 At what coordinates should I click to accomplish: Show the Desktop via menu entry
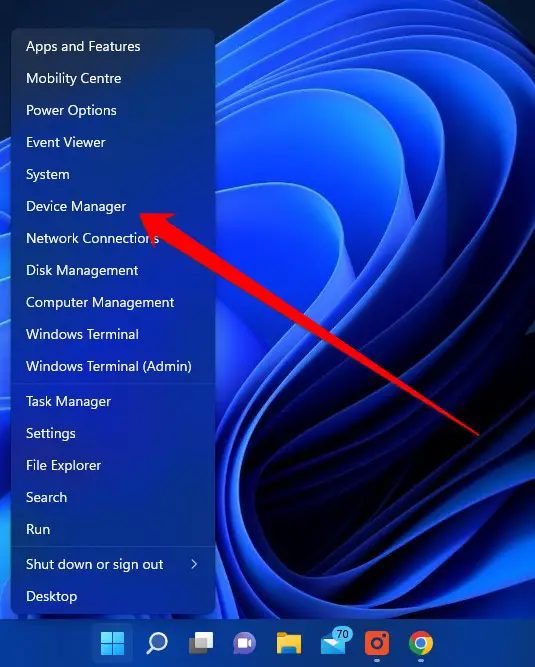52,596
